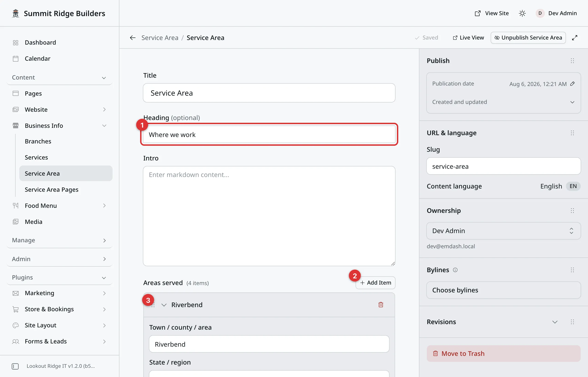
Task: Click the fullscreen expand arrows icon
Action: (x=574, y=38)
